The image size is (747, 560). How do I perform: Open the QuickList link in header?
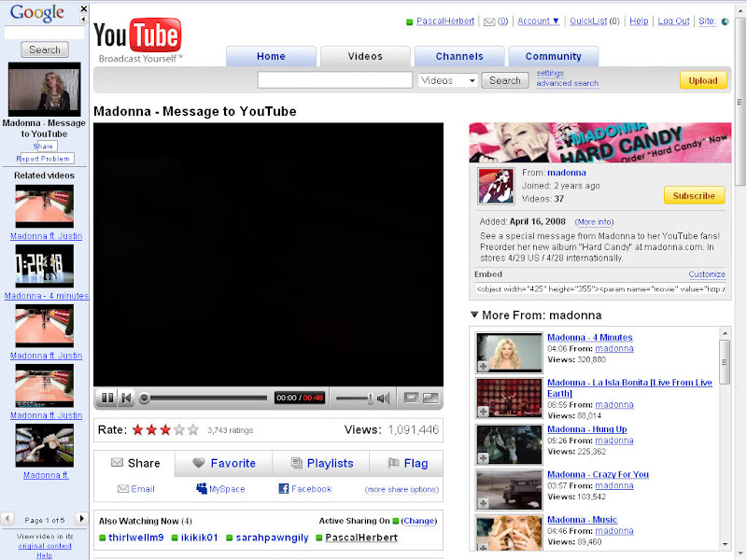point(588,21)
